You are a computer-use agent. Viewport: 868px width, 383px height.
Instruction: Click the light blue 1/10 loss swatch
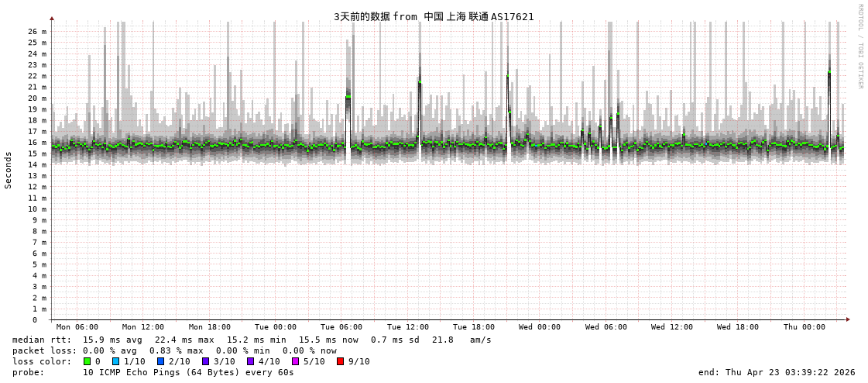(x=115, y=361)
